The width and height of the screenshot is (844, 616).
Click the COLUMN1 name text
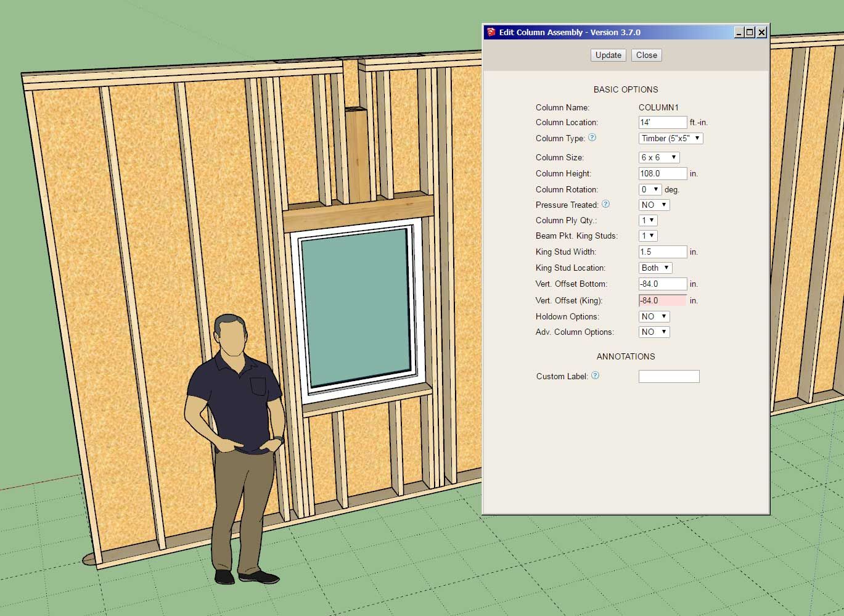[x=658, y=107]
